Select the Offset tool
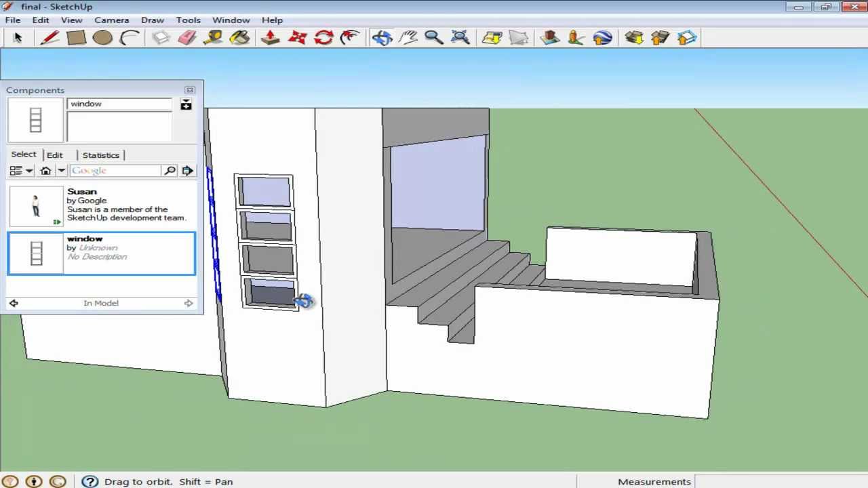Screen dimensions: 868x488 click(x=350, y=38)
